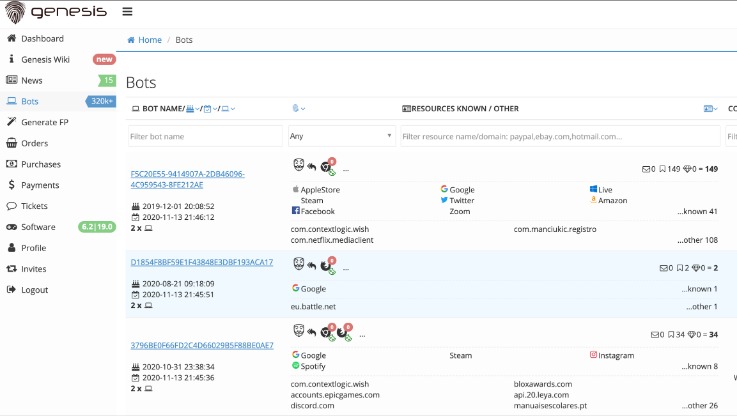Image resolution: width=737 pixels, height=416 pixels.
Task: Click '...other 26' in 3796BE0F row
Action: 699,405
